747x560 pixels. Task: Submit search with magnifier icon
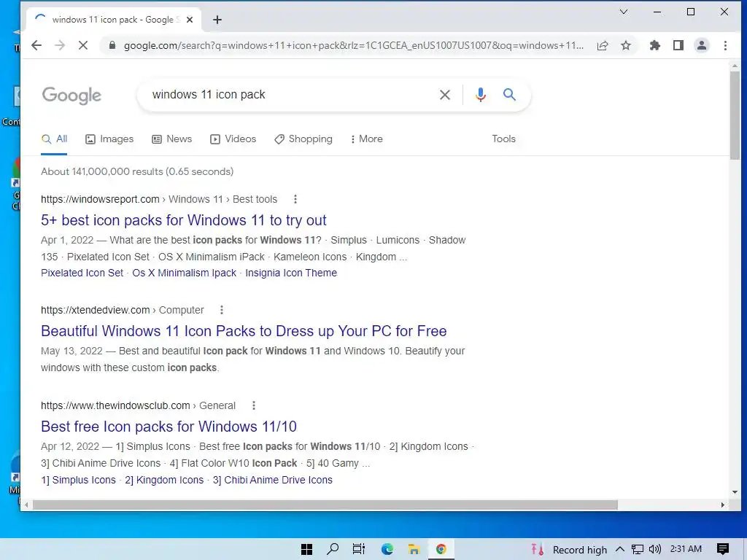point(509,94)
